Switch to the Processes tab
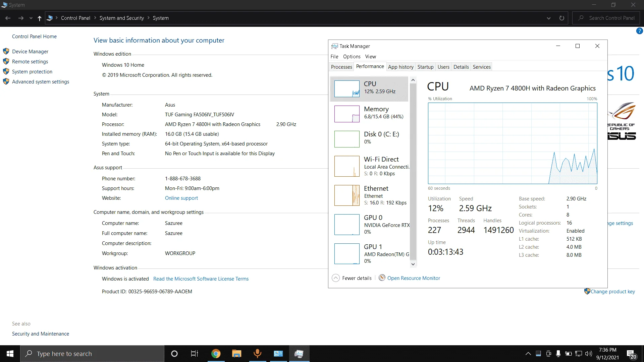Viewport: 644px width, 362px height. tap(341, 67)
